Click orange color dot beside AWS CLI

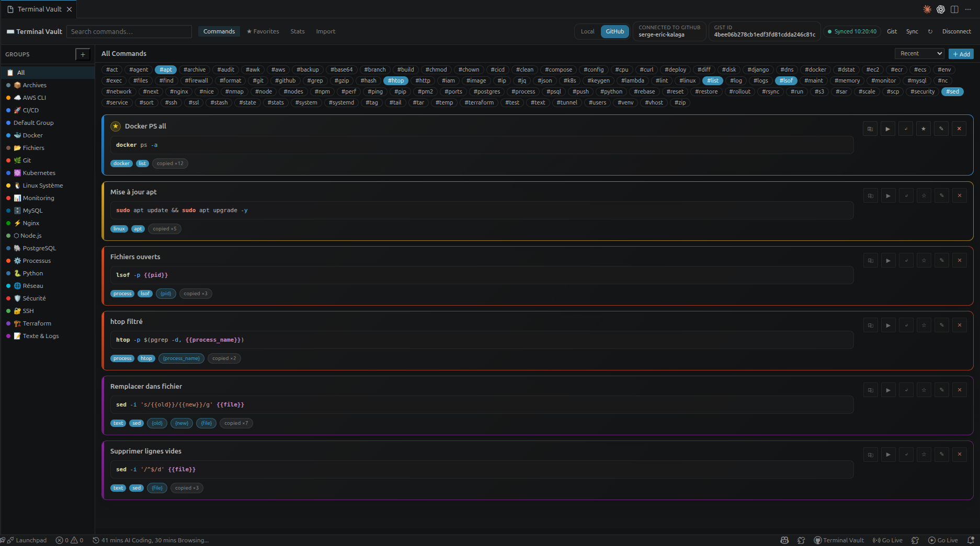(8, 98)
